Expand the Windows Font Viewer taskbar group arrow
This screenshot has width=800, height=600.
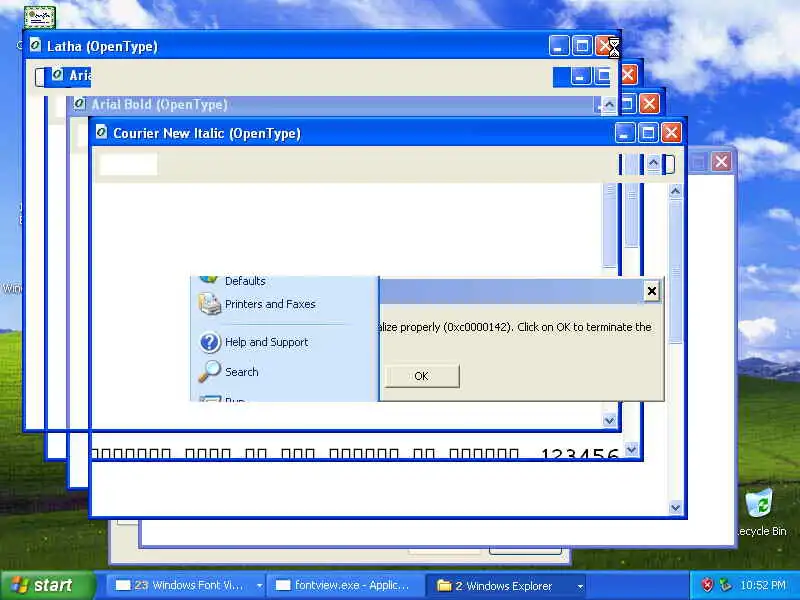click(260, 586)
